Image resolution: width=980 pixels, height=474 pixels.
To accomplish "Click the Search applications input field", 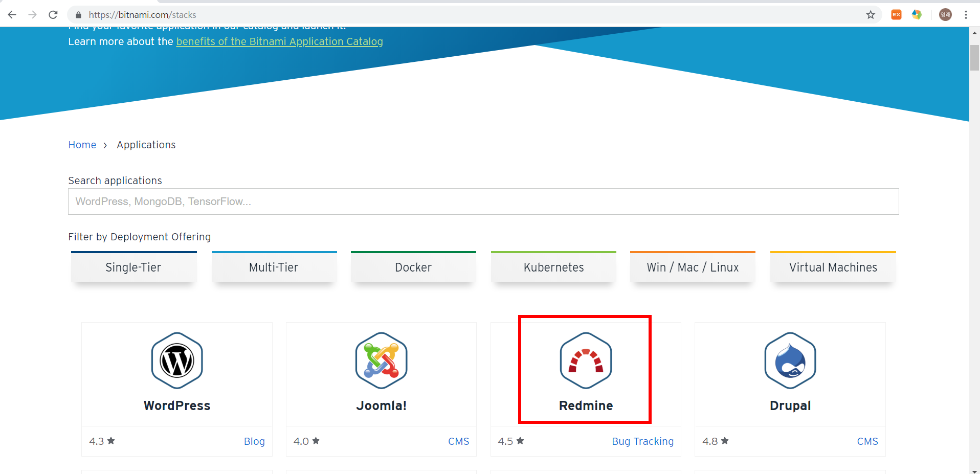I will click(x=483, y=201).
